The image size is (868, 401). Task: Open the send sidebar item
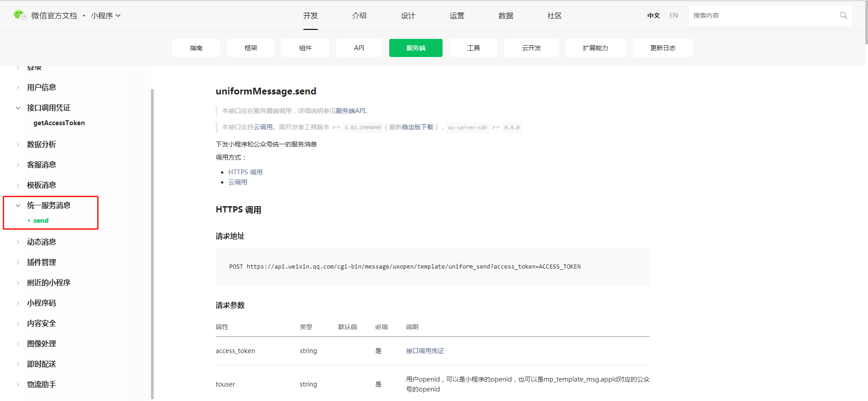point(41,221)
